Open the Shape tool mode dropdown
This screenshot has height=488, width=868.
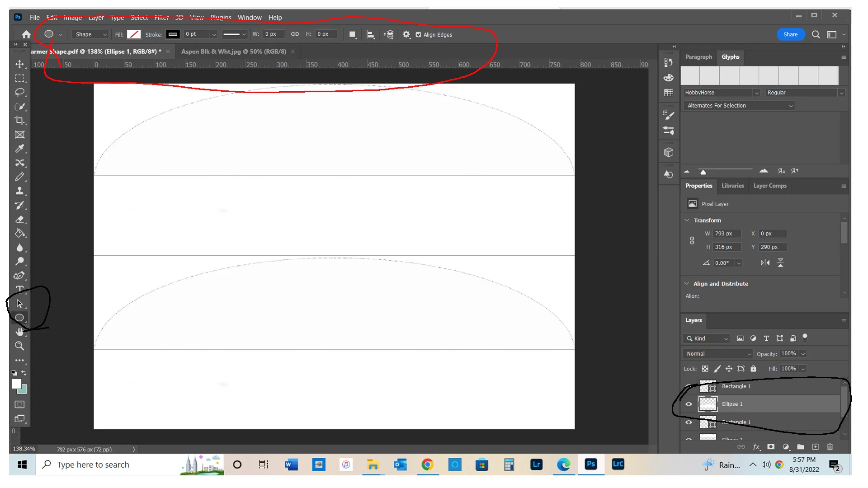[x=90, y=34]
